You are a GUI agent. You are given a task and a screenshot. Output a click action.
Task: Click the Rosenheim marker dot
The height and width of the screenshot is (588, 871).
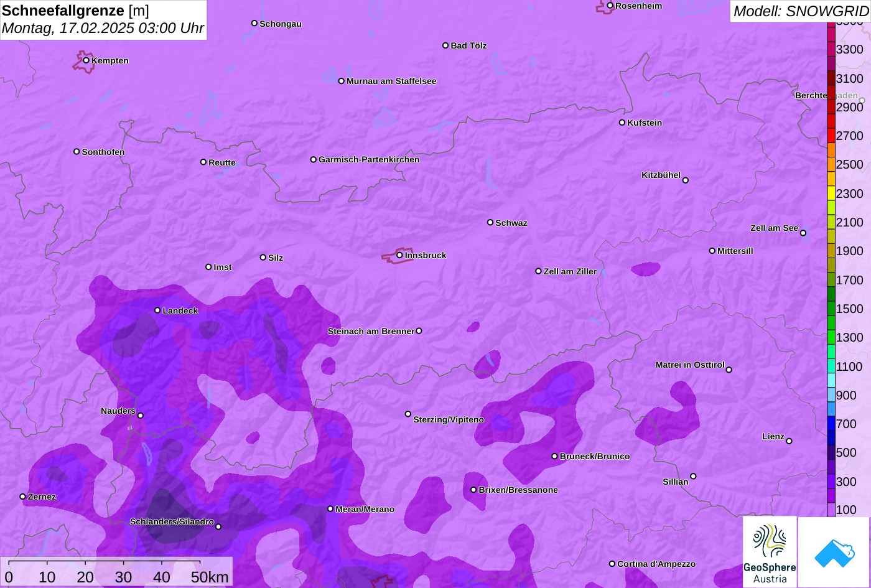pos(610,6)
